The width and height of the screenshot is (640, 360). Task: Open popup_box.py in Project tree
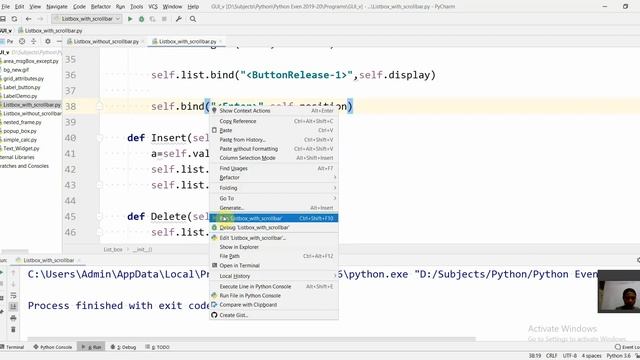20,131
